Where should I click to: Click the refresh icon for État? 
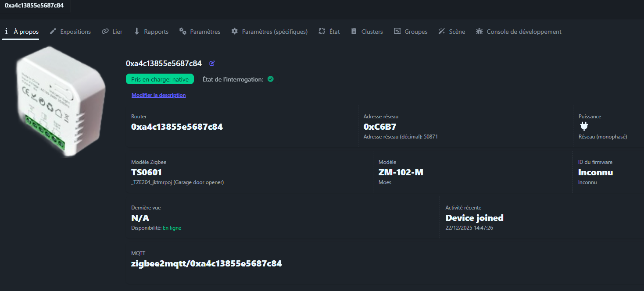[x=322, y=32]
